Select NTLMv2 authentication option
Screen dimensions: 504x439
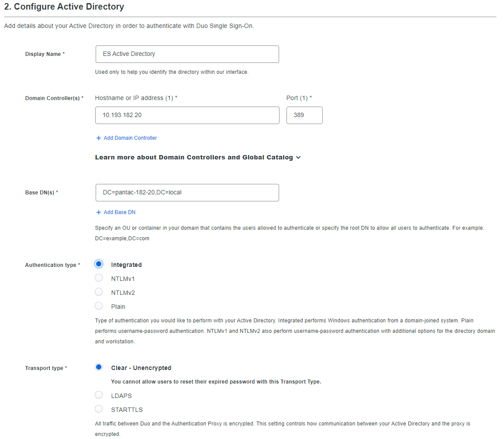(99, 292)
